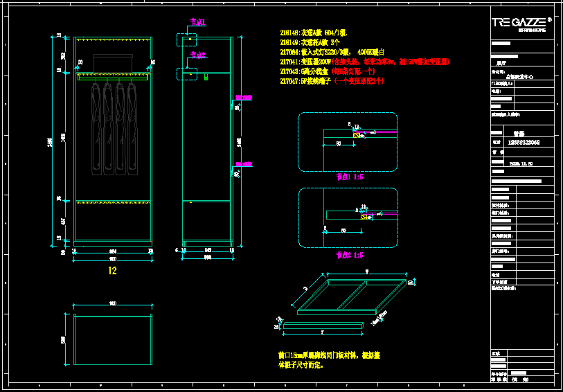This screenshot has height=392, width=563.
Task: Click the 节点1 1:5 detail title
Action: click(x=349, y=177)
